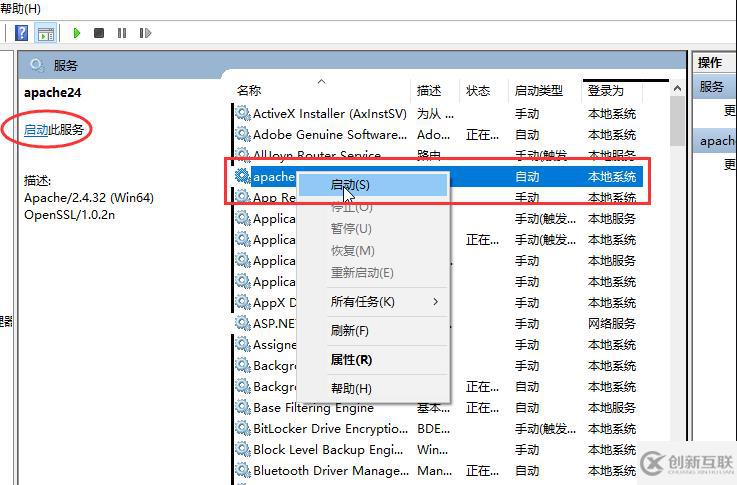Image resolution: width=737 pixels, height=485 pixels.
Task: Click apache24 title in the left details pane
Action: (x=53, y=93)
